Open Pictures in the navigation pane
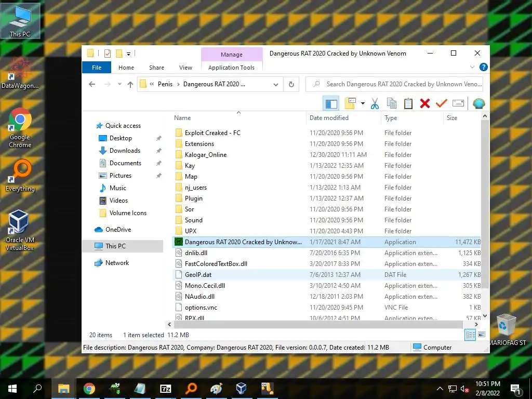Image resolution: width=532 pixels, height=399 pixels. [120, 176]
